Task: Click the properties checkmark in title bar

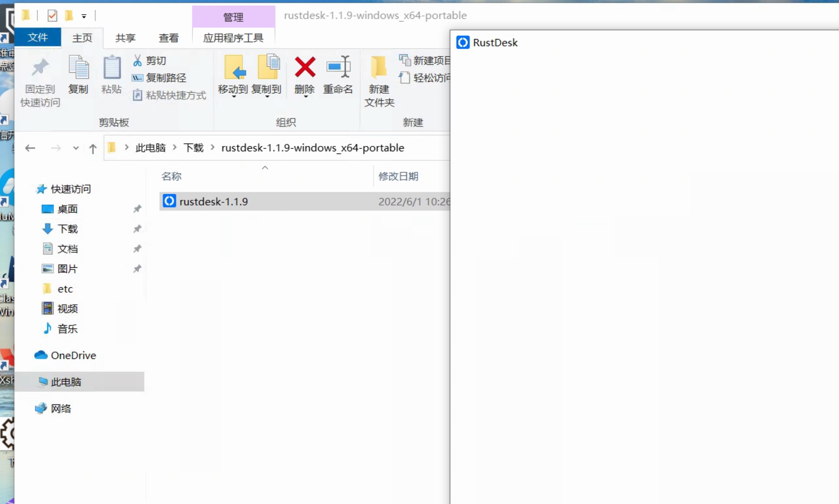Action: (52, 16)
